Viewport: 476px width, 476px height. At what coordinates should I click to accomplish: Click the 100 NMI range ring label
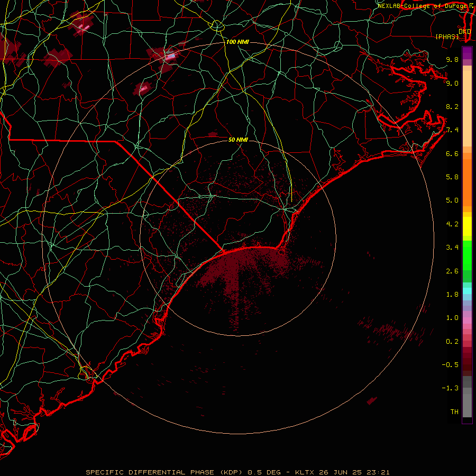coord(237,42)
